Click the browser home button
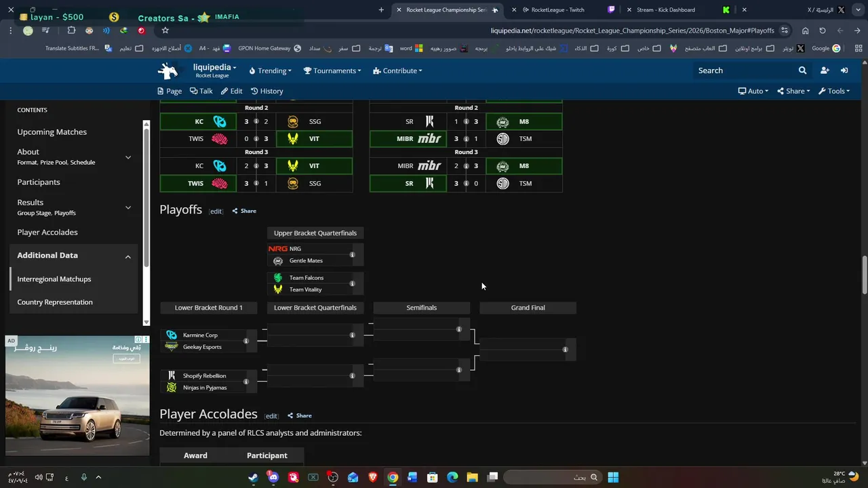Screen dimensions: 868x488 click(805, 30)
